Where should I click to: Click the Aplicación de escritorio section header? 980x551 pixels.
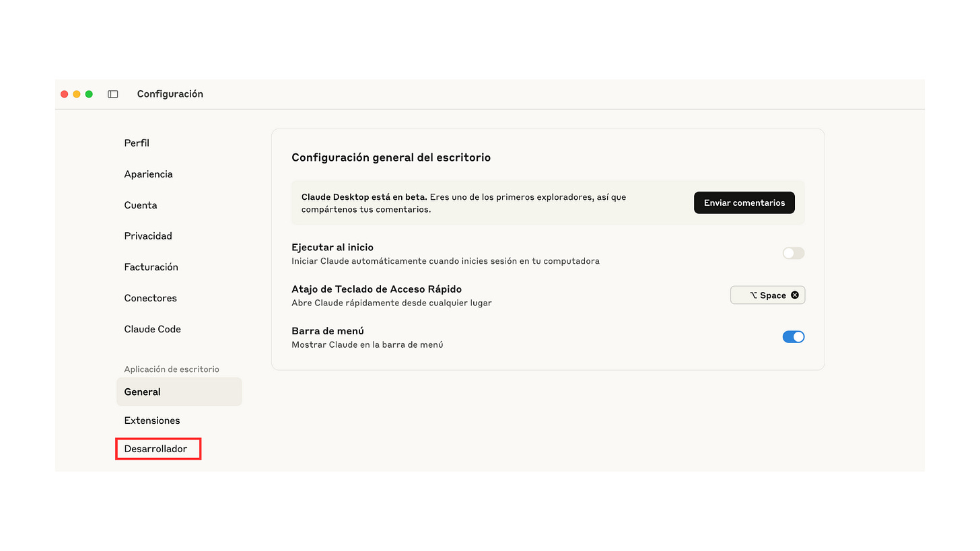pyautogui.click(x=172, y=369)
